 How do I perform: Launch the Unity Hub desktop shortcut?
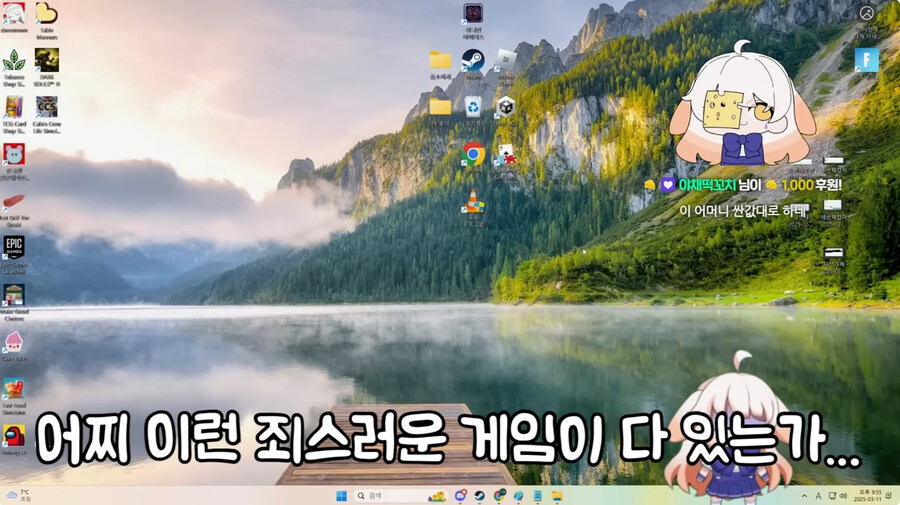pos(506,107)
